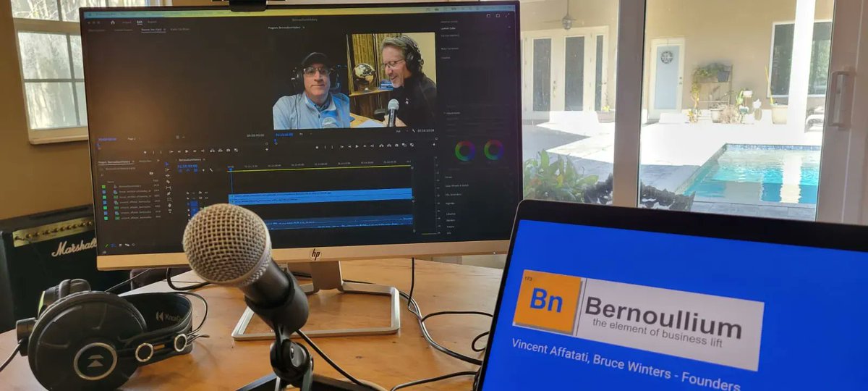868x391 pixels.
Task: Expand the Vignette section
Action: tap(450, 203)
